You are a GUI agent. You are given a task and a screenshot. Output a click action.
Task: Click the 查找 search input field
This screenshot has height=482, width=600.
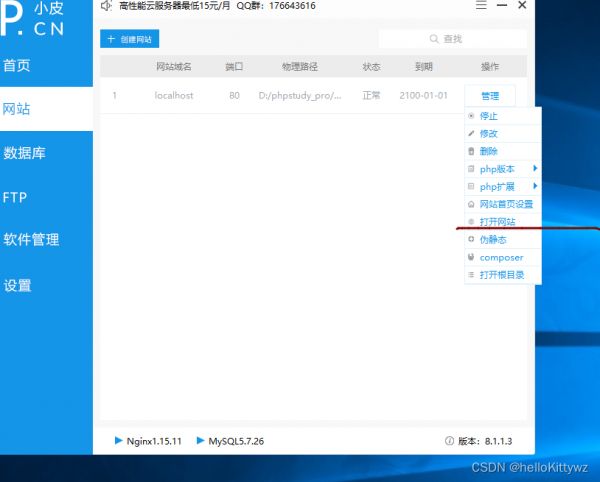click(x=460, y=39)
